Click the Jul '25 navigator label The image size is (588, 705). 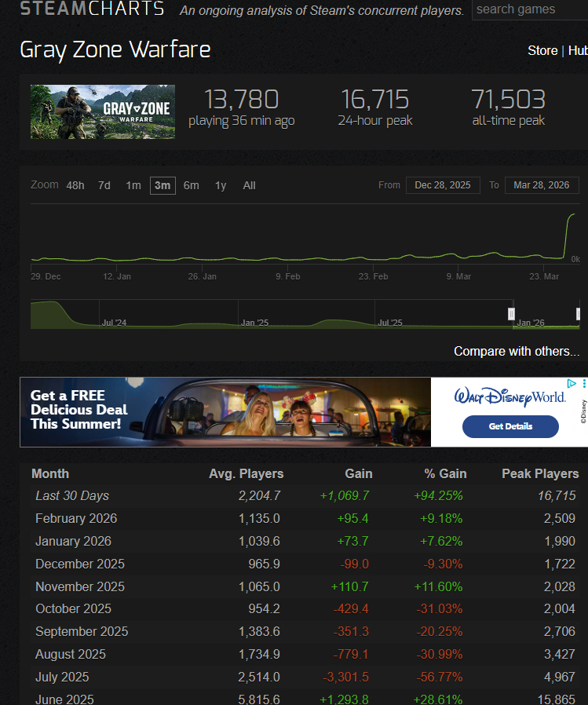point(390,323)
